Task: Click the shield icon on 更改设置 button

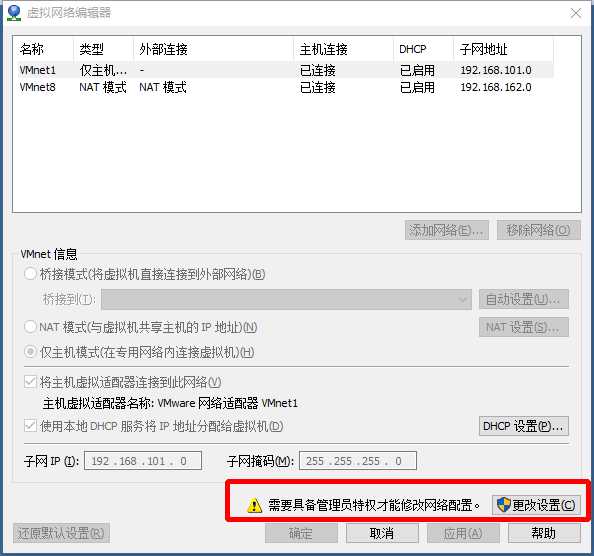Action: click(x=504, y=505)
